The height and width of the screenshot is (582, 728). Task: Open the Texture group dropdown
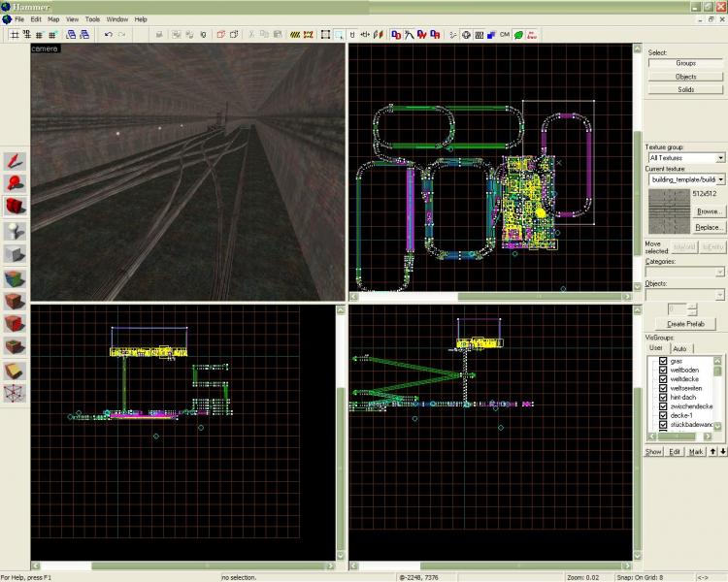pos(720,157)
